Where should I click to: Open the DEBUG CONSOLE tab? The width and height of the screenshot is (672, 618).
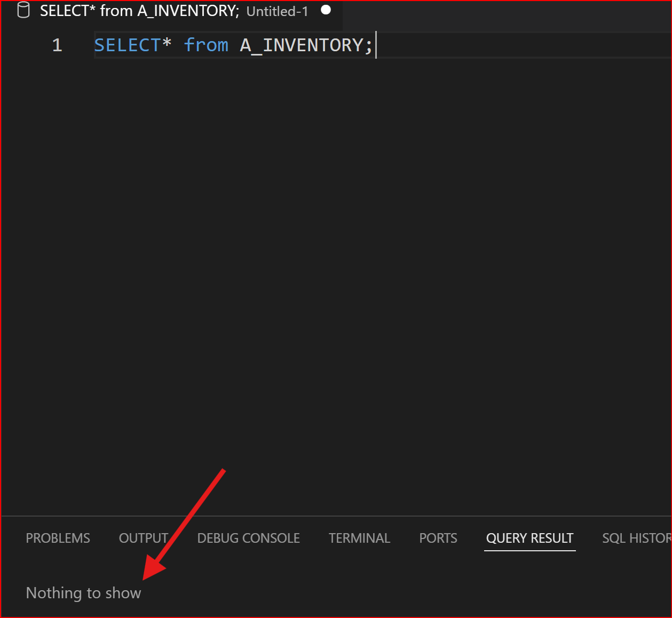pyautogui.click(x=249, y=538)
